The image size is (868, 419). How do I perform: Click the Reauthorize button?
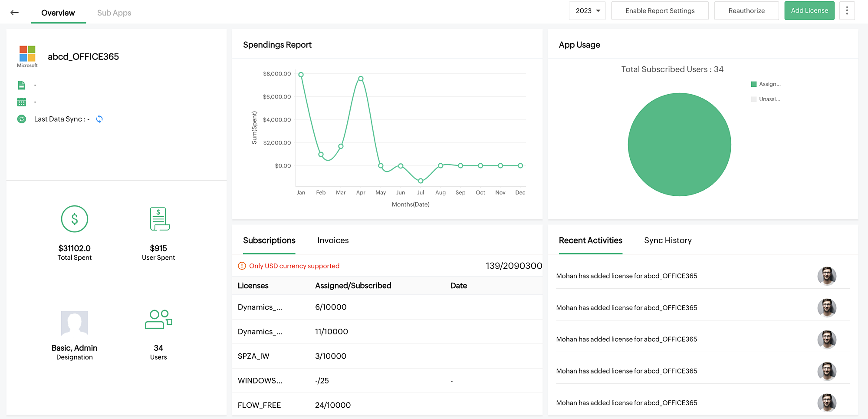[x=746, y=11]
